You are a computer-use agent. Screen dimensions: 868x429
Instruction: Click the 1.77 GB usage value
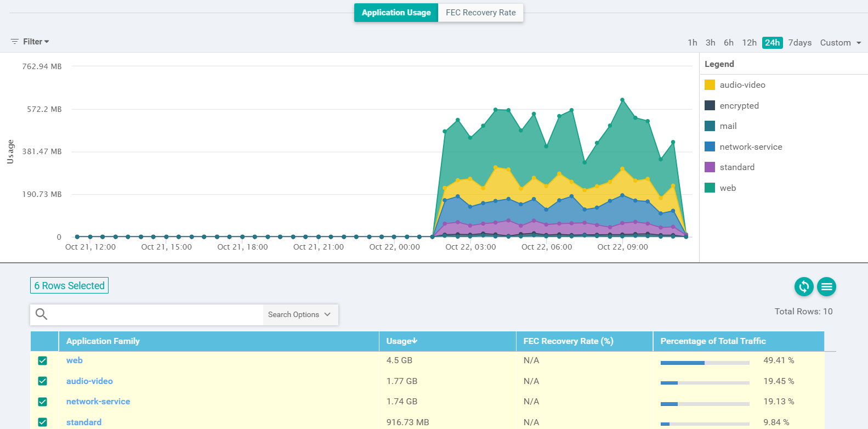(x=402, y=381)
